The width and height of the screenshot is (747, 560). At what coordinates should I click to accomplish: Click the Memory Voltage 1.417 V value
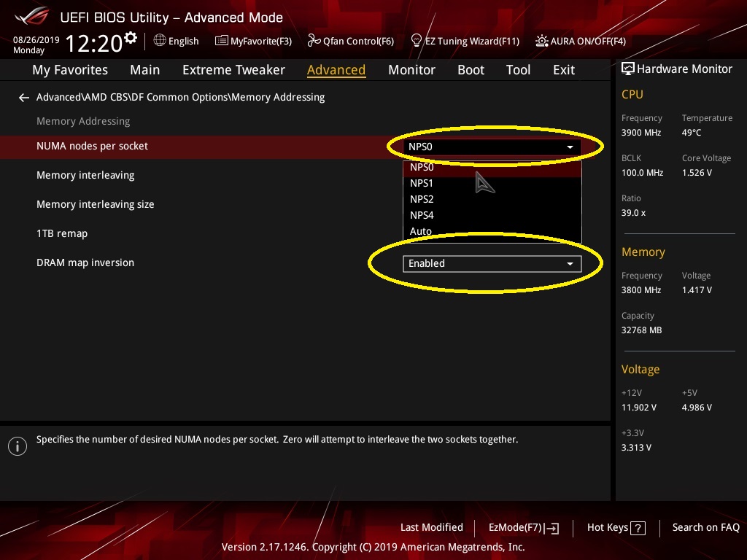pos(697,290)
